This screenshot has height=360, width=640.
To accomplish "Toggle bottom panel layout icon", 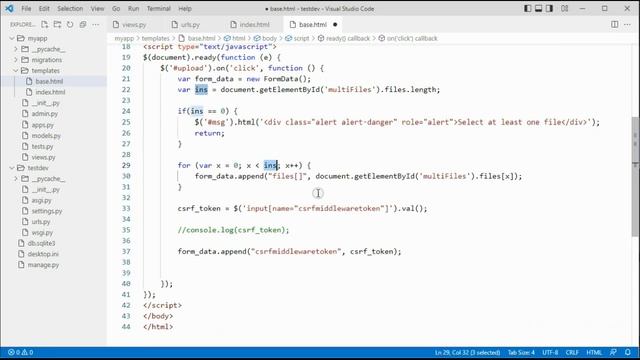I will [x=538, y=8].
